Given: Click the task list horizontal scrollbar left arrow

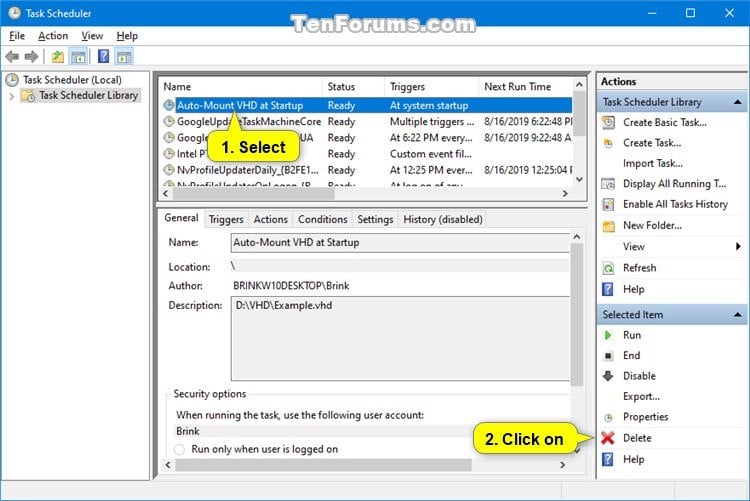Looking at the screenshot, I should [165, 194].
